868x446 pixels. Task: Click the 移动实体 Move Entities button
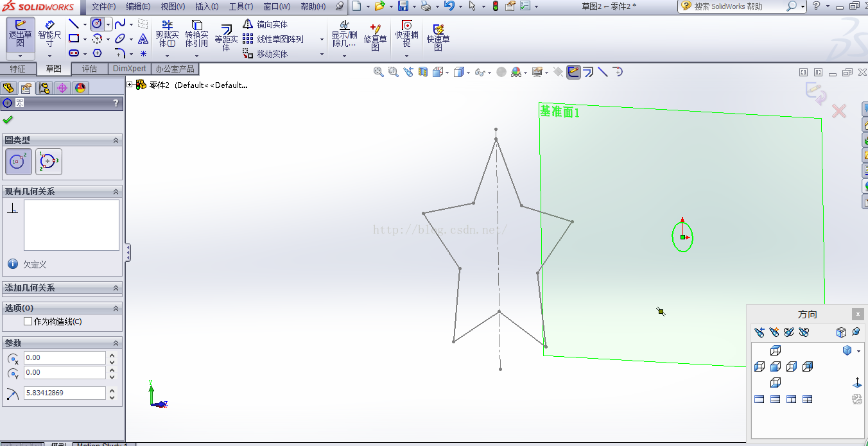[265, 54]
